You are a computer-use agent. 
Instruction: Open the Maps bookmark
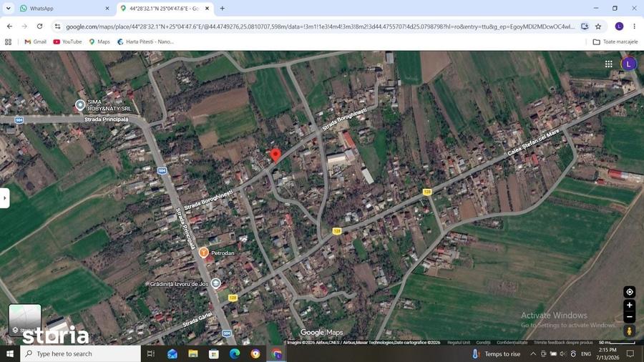point(99,41)
